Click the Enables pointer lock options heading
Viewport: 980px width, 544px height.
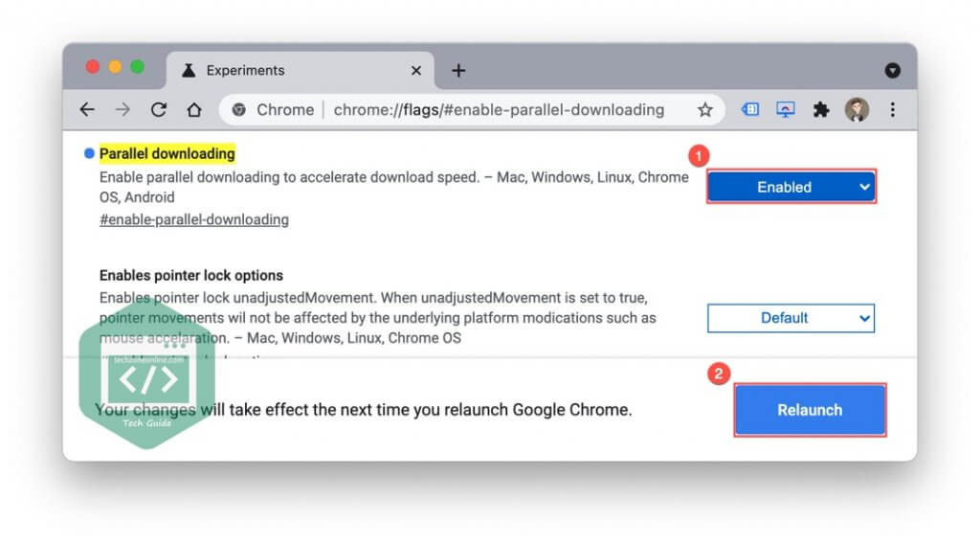coord(191,276)
